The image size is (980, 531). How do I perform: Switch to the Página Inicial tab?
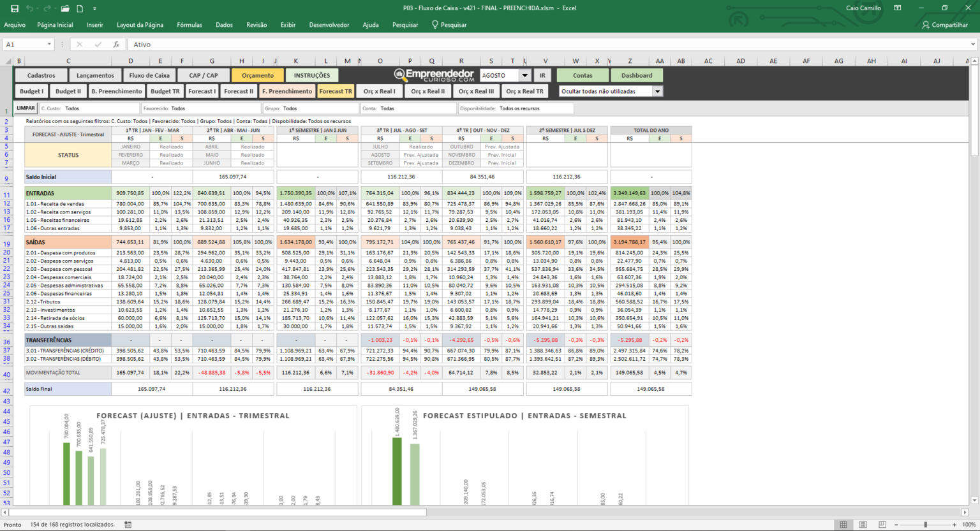pyautogui.click(x=56, y=25)
